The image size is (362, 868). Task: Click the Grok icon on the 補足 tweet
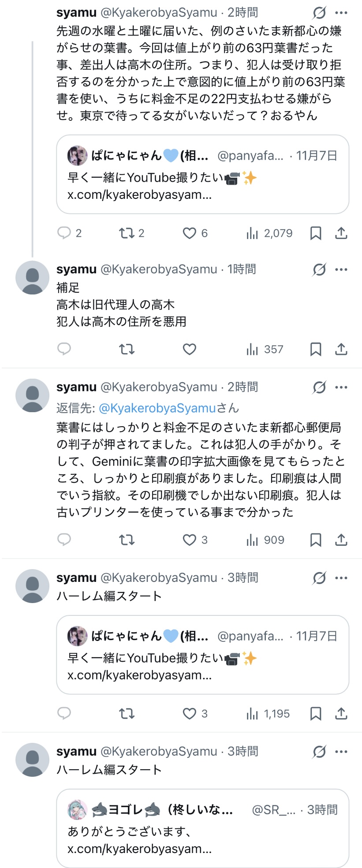pos(319,269)
